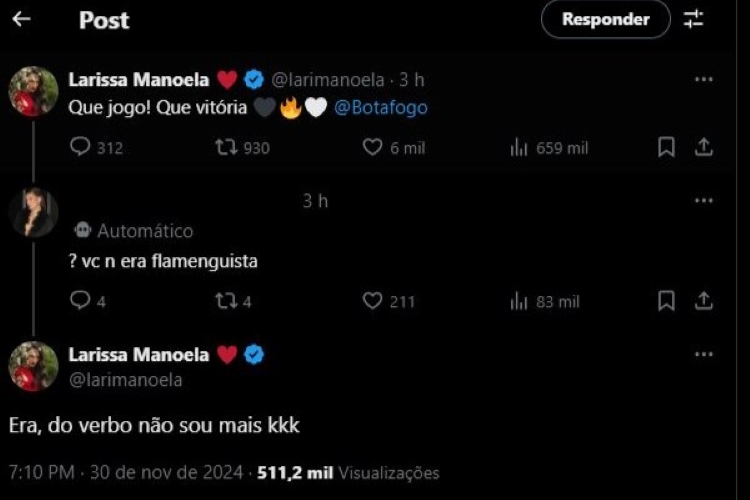Open more options on first post
Viewport: 750px width, 500px height.
(704, 80)
